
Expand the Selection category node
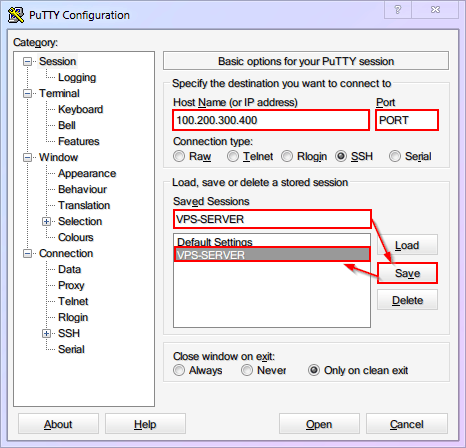pos(46,221)
